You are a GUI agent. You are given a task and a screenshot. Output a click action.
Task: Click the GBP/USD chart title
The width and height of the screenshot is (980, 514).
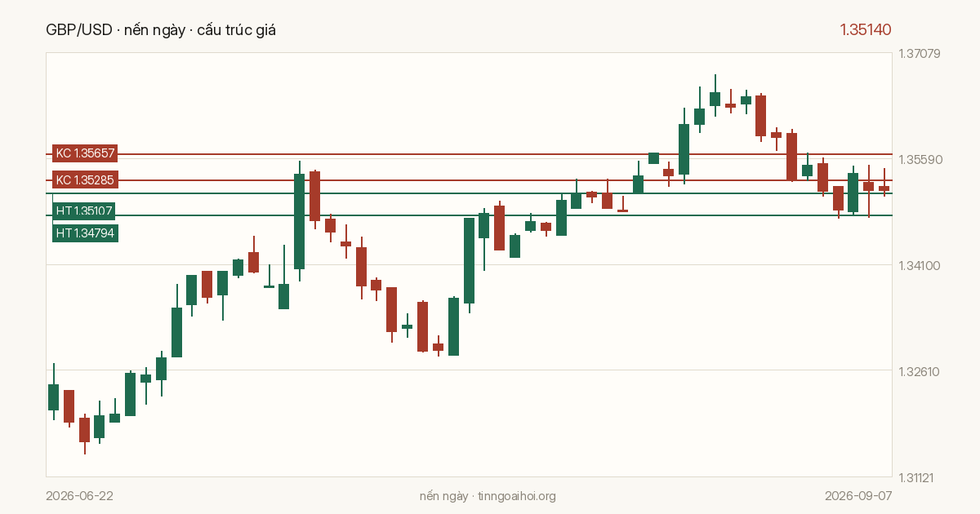162,30
